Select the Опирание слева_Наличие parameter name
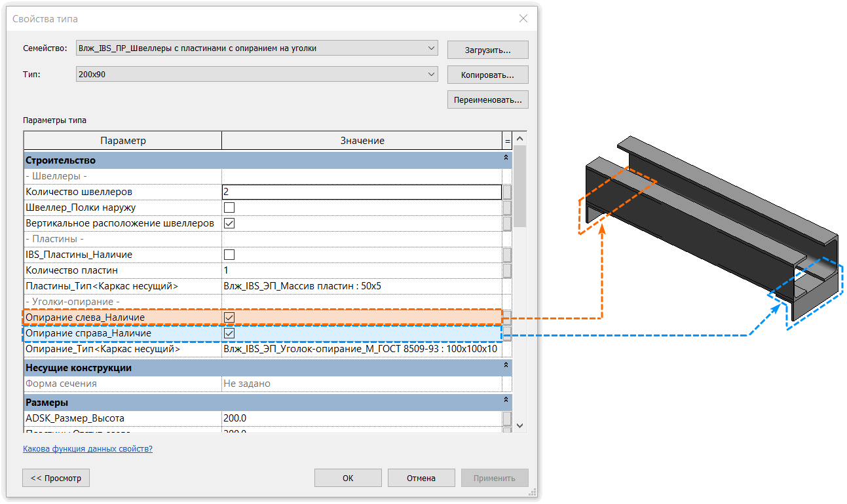 [x=85, y=317]
